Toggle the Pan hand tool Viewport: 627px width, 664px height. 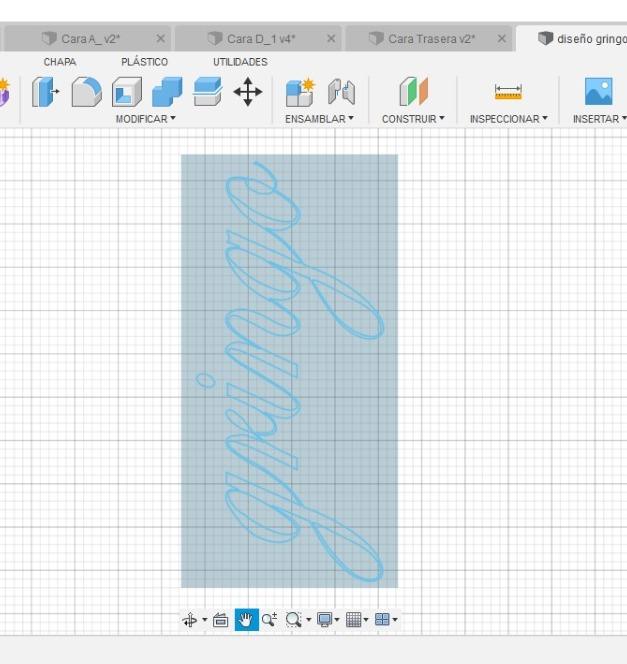(246, 620)
